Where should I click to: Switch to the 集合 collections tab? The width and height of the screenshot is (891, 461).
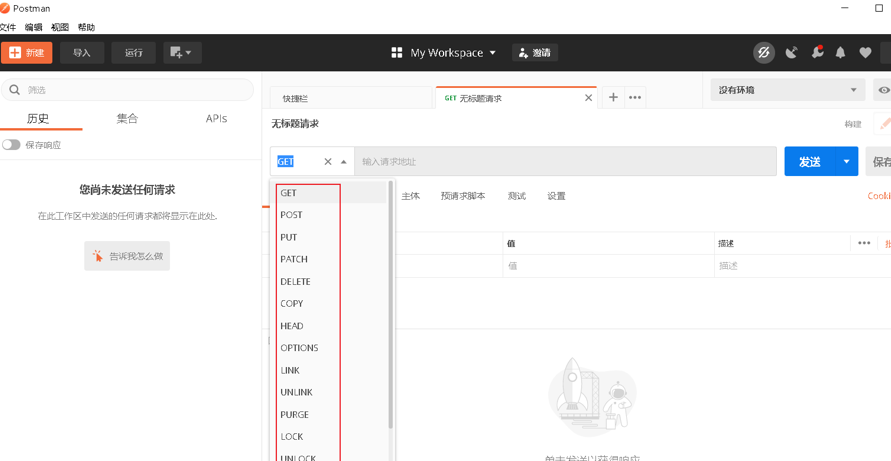click(127, 118)
